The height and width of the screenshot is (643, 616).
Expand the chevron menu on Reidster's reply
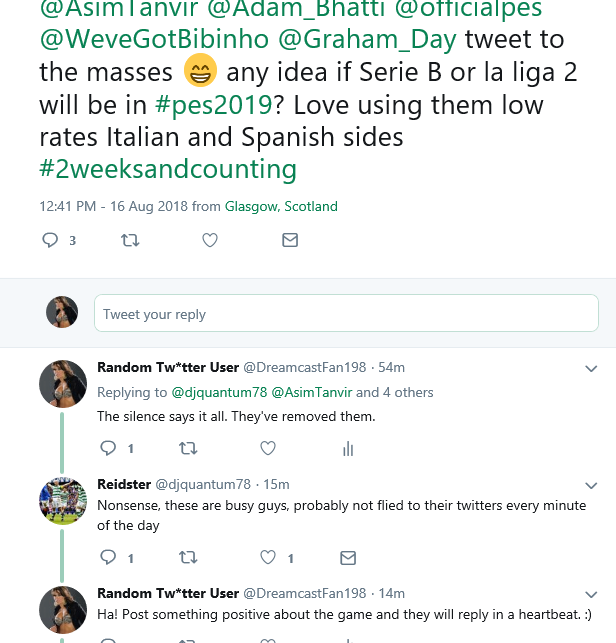(589, 485)
